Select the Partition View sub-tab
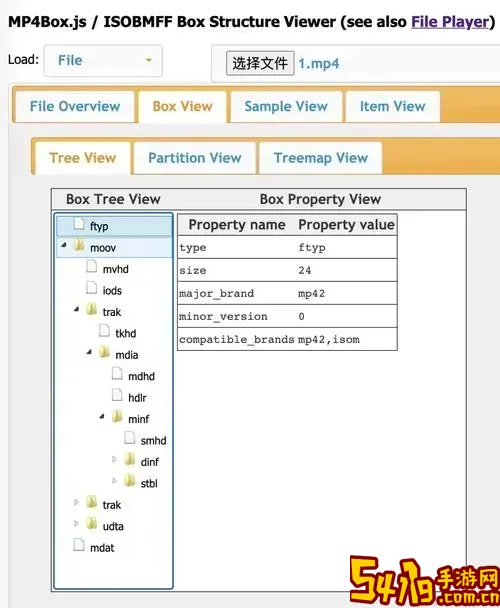Viewport: 500px width, 608px height. (x=195, y=158)
